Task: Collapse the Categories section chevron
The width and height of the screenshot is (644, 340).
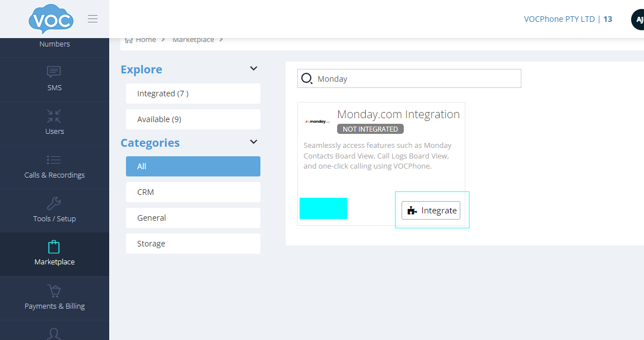Action: 253,142
